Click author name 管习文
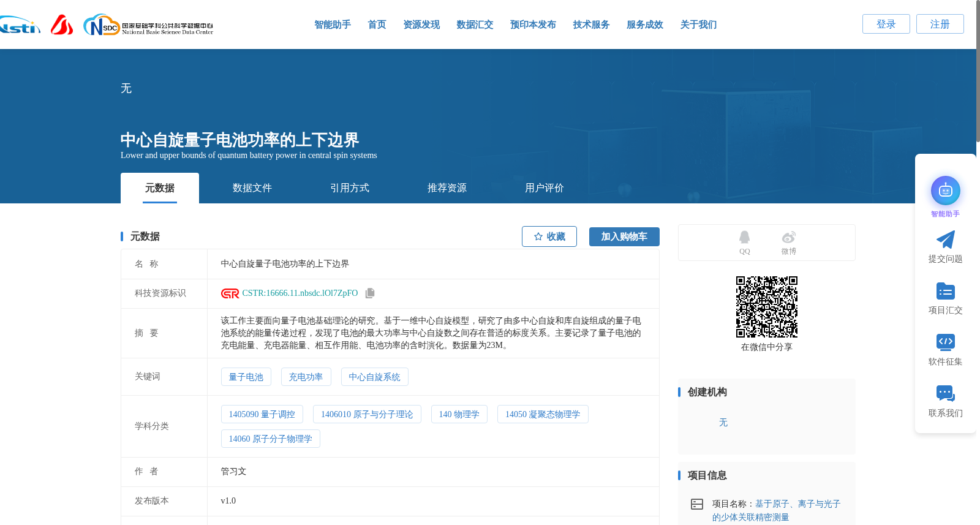This screenshot has height=525, width=980. click(x=233, y=472)
